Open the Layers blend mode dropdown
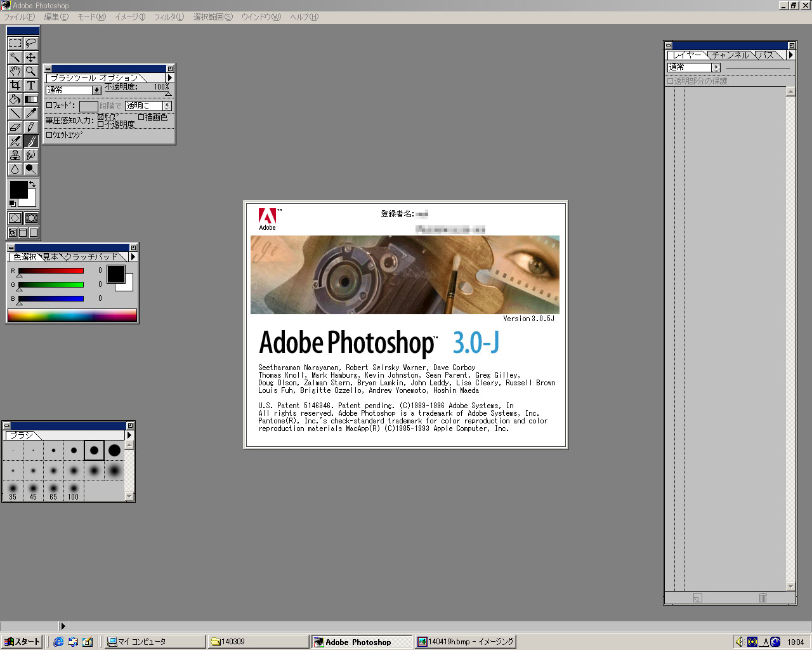The width and height of the screenshot is (812, 650). click(694, 67)
